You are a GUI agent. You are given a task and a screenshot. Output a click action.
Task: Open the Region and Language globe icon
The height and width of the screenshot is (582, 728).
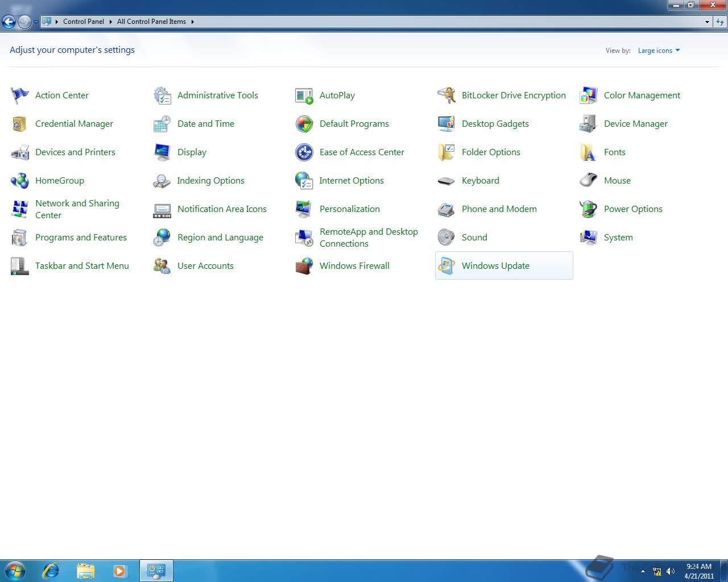click(162, 238)
